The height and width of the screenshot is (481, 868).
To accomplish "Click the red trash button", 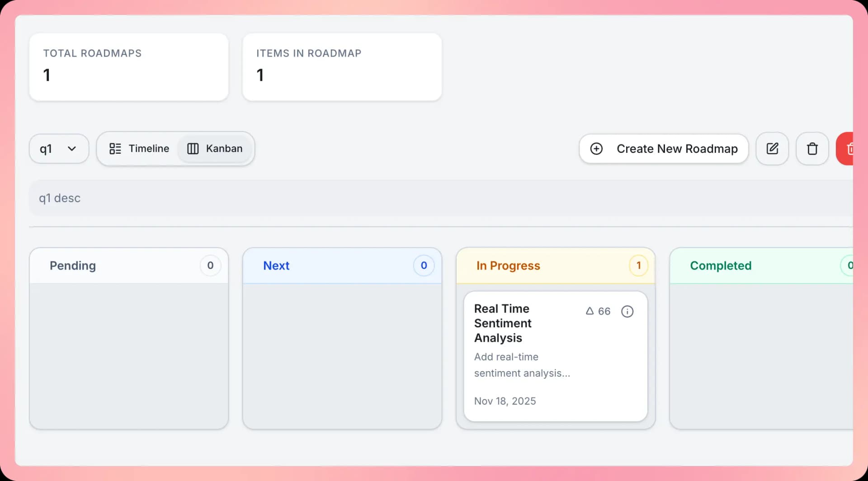I will pyautogui.click(x=846, y=149).
